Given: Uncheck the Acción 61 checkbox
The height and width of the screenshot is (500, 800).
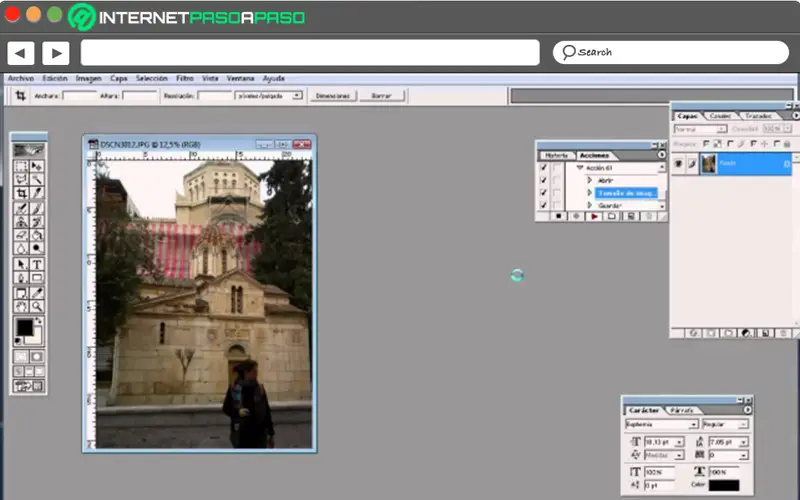Looking at the screenshot, I should point(543,168).
